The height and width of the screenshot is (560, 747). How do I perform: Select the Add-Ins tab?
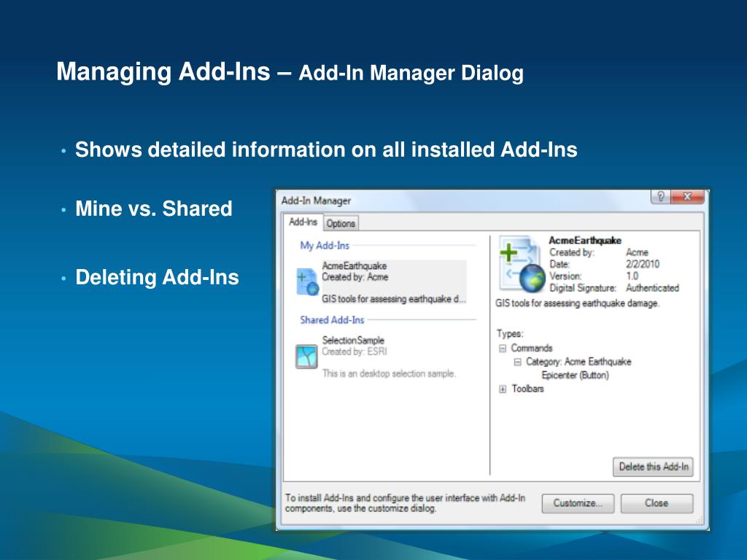303,222
